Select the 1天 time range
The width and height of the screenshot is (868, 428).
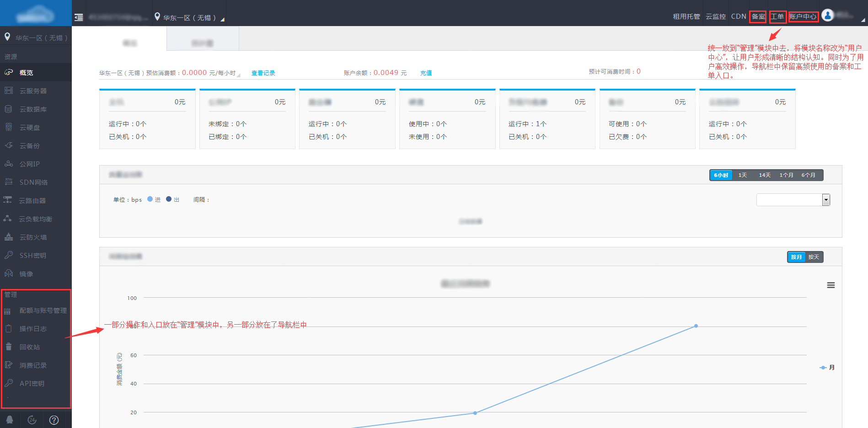[743, 175]
